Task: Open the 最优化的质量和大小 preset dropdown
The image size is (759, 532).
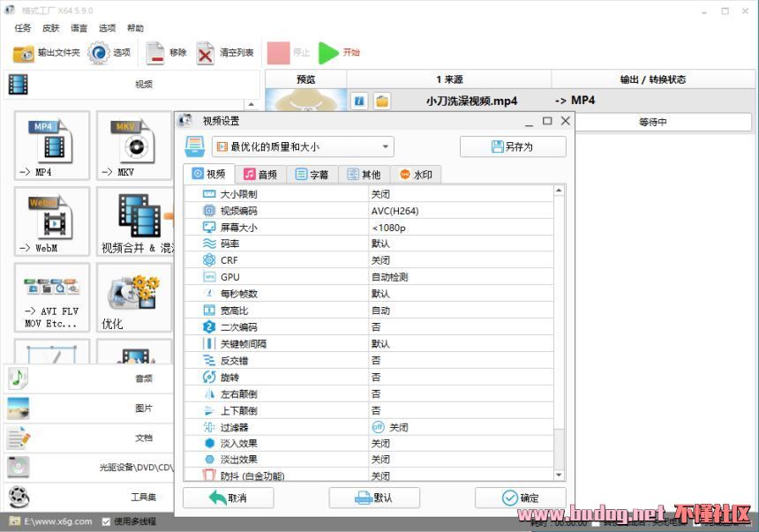Action: tap(300, 146)
